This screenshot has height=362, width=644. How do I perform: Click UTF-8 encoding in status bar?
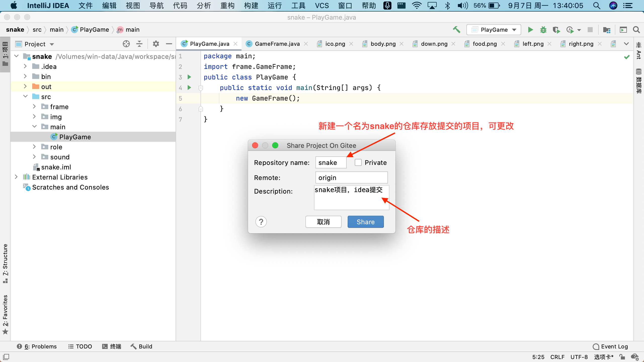point(579,357)
